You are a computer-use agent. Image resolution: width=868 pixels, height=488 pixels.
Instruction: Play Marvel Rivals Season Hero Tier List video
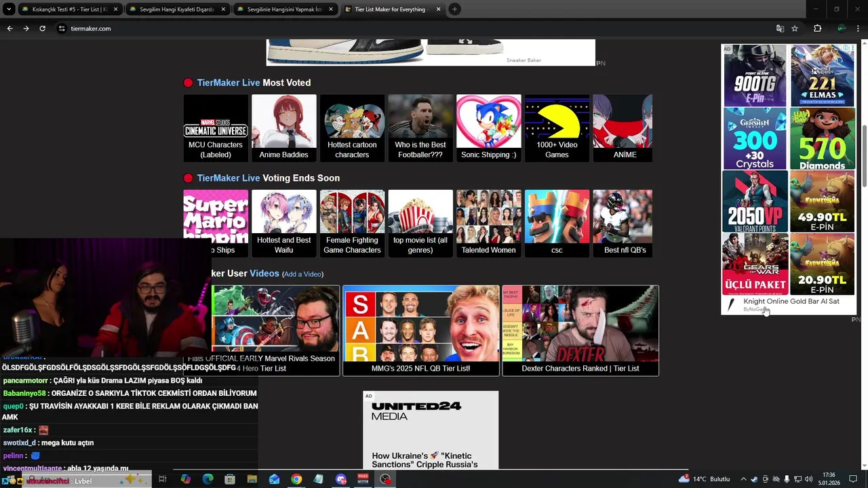[x=275, y=330]
